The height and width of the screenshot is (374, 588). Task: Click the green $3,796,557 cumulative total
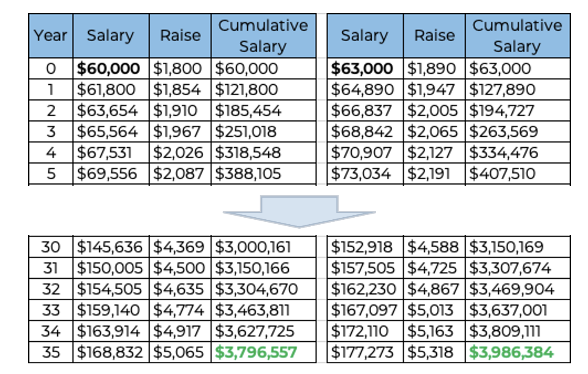tap(256, 352)
